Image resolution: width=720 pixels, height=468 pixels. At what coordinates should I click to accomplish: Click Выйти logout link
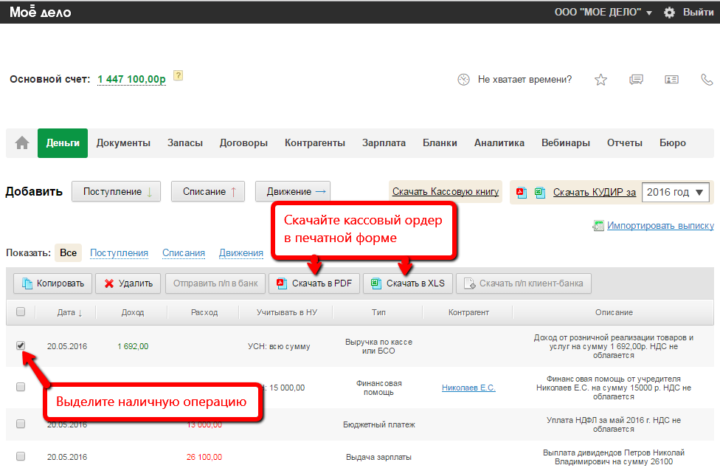coord(698,12)
